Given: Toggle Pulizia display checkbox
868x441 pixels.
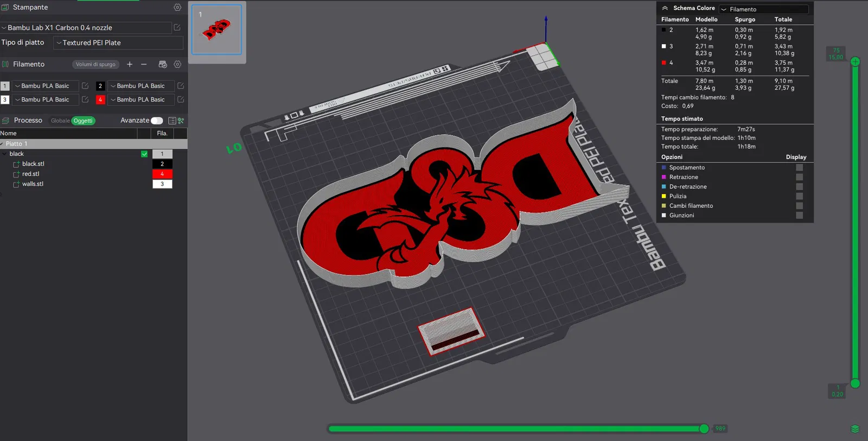Looking at the screenshot, I should [x=799, y=196].
